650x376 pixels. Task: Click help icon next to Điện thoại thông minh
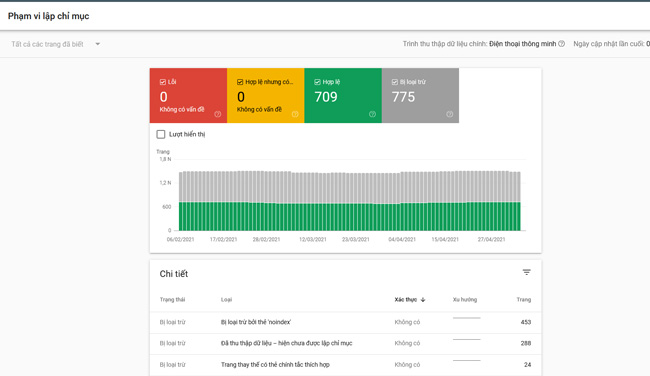[561, 44]
